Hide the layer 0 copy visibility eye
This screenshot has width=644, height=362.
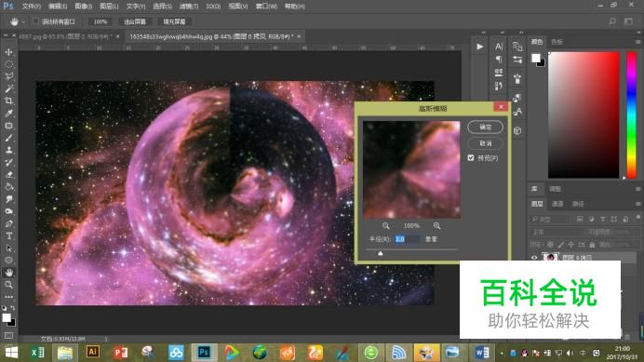534,258
